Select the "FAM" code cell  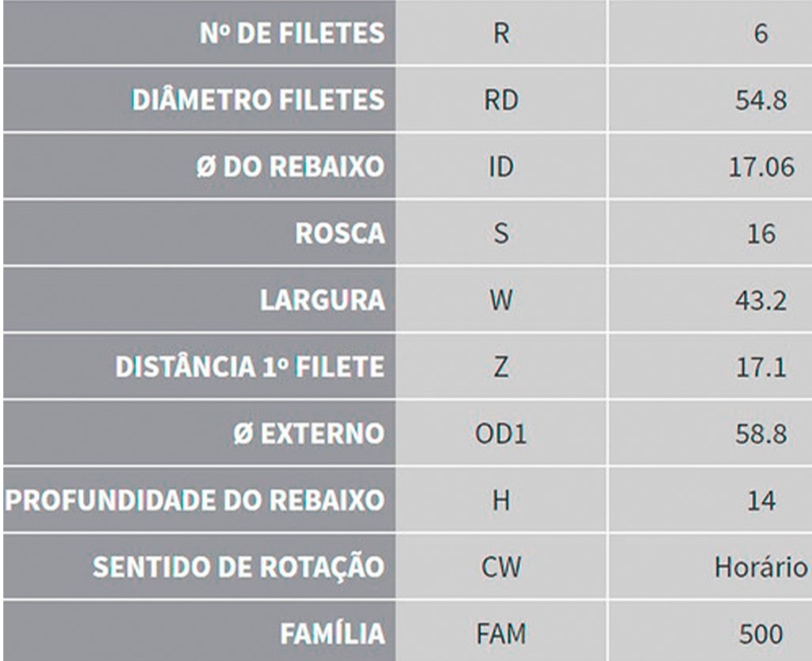point(500,633)
